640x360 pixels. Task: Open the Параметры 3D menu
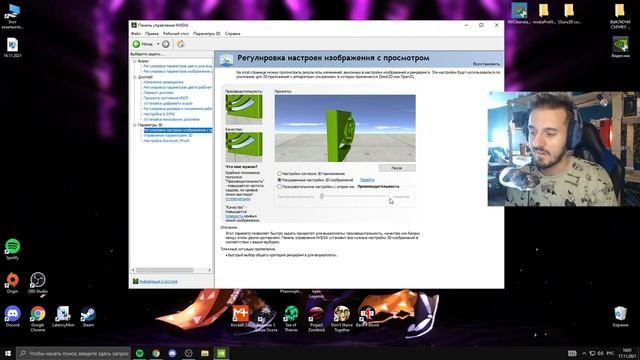(207, 33)
